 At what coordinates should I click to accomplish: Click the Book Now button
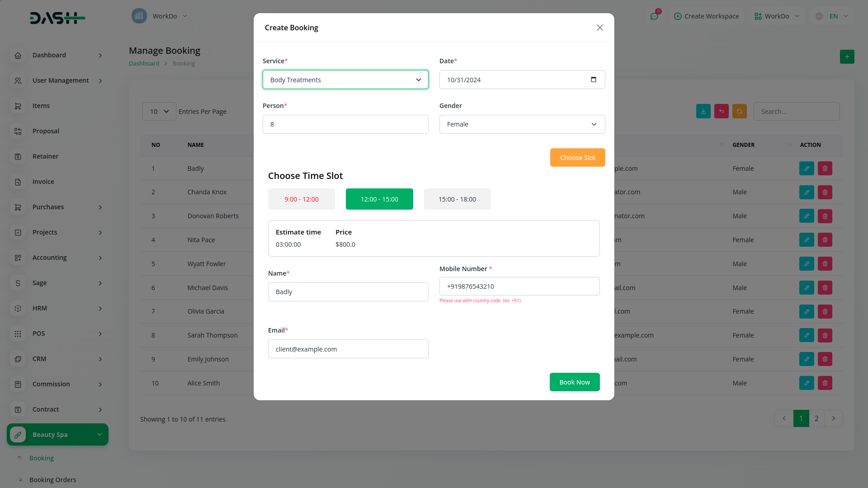(574, 382)
